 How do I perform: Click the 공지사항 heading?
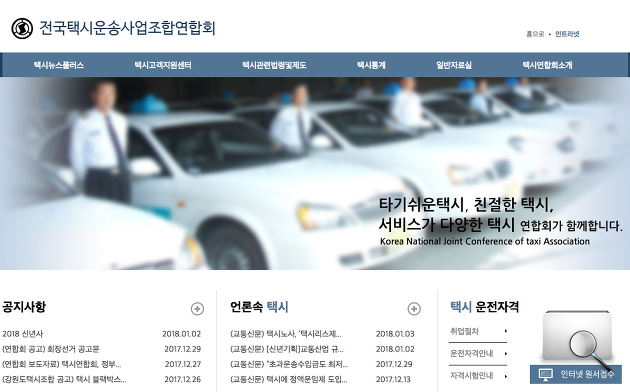click(x=24, y=307)
